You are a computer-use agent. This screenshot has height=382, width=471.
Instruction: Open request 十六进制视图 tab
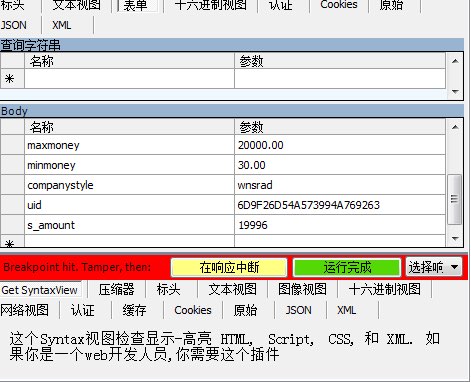click(x=211, y=5)
